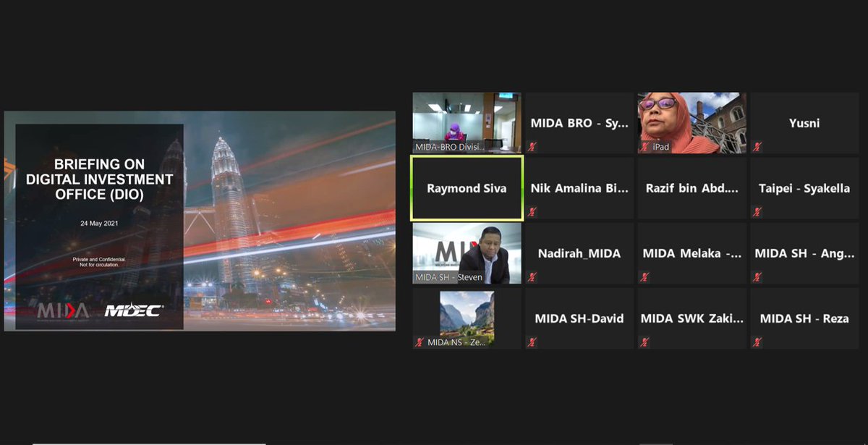
Task: Click the MIDA SH - Ang participant name
Action: click(x=804, y=253)
